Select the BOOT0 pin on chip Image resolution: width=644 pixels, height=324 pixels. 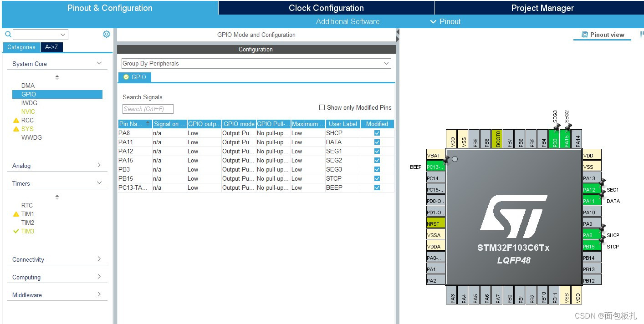[498, 139]
